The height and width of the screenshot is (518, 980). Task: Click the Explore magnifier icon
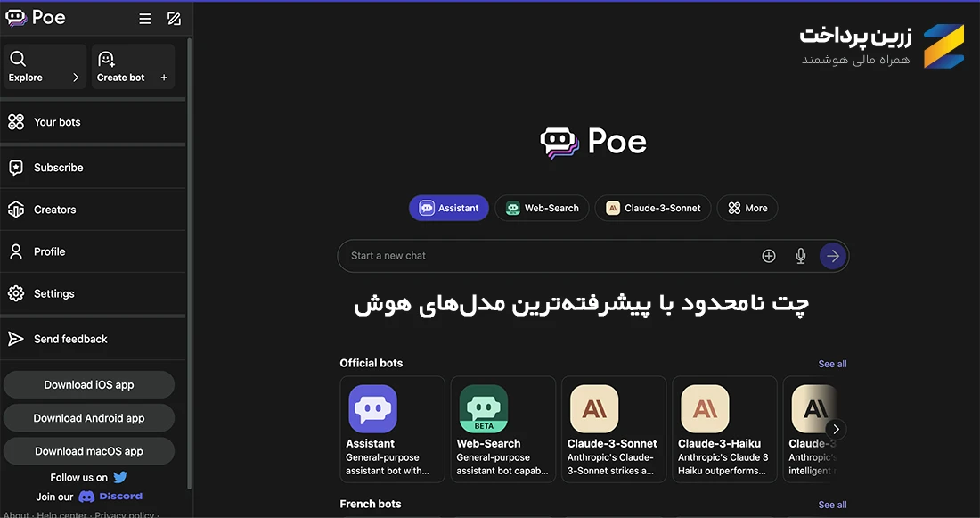[18, 58]
